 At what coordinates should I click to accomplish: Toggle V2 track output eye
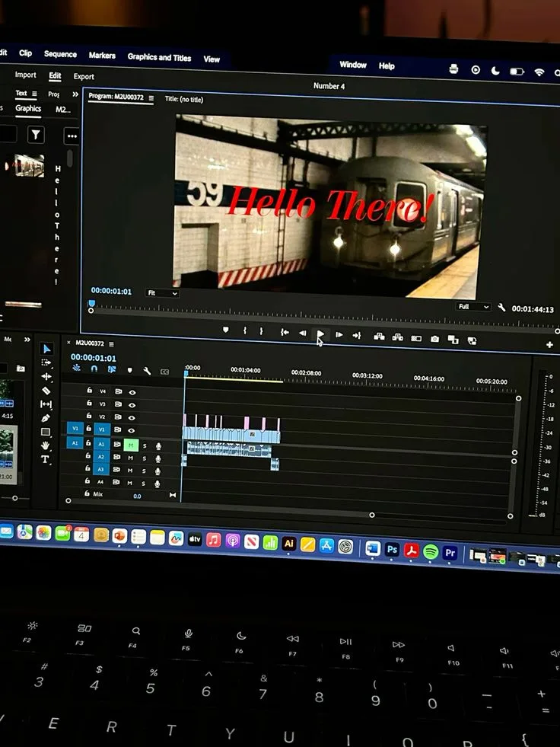[x=132, y=417]
